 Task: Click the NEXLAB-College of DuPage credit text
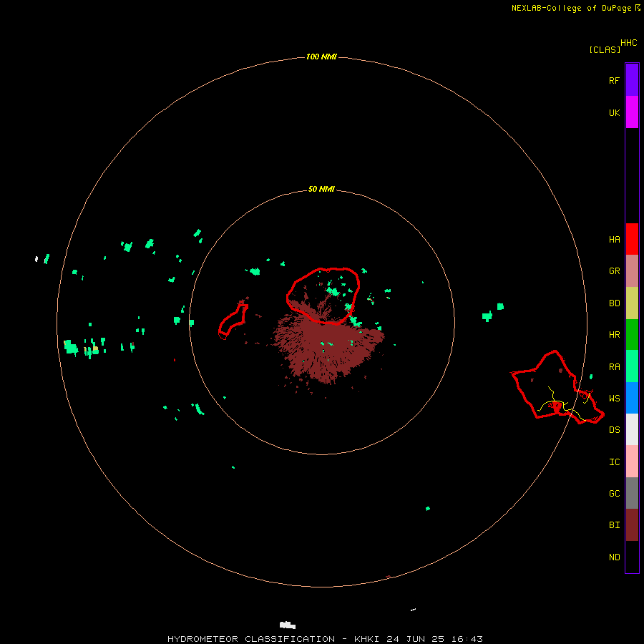572,8
